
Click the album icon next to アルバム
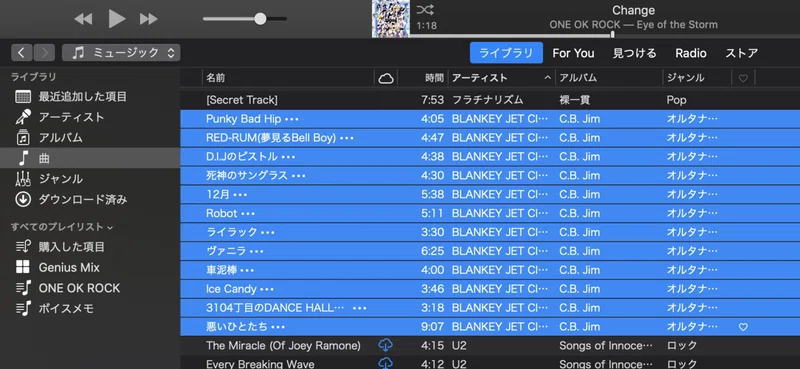(x=23, y=138)
